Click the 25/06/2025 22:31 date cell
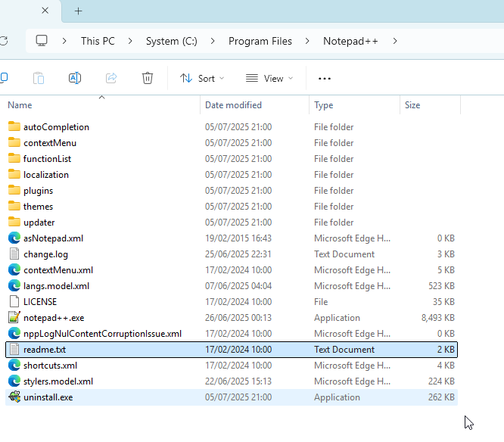Image resolution: width=504 pixels, height=442 pixels. (238, 254)
